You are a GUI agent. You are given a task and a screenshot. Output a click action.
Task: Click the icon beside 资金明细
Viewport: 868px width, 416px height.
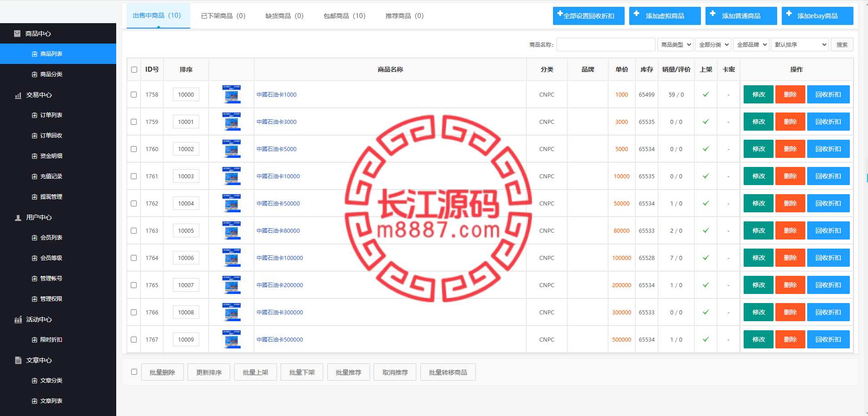click(35, 156)
